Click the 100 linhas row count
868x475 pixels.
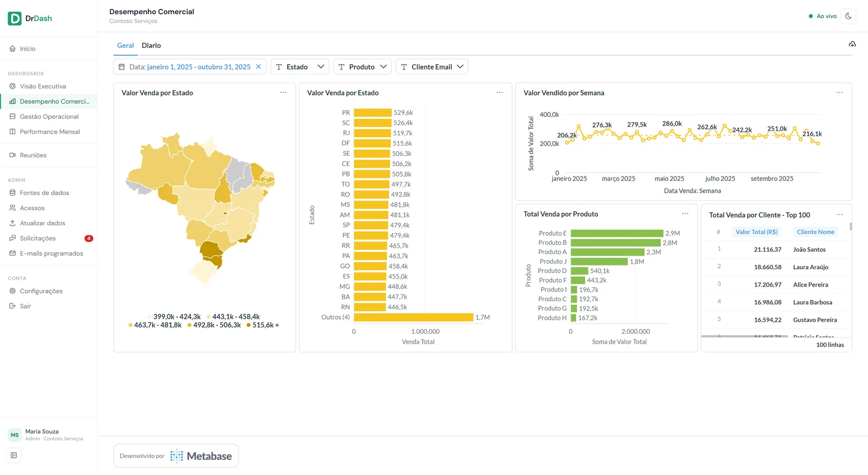pos(830,345)
